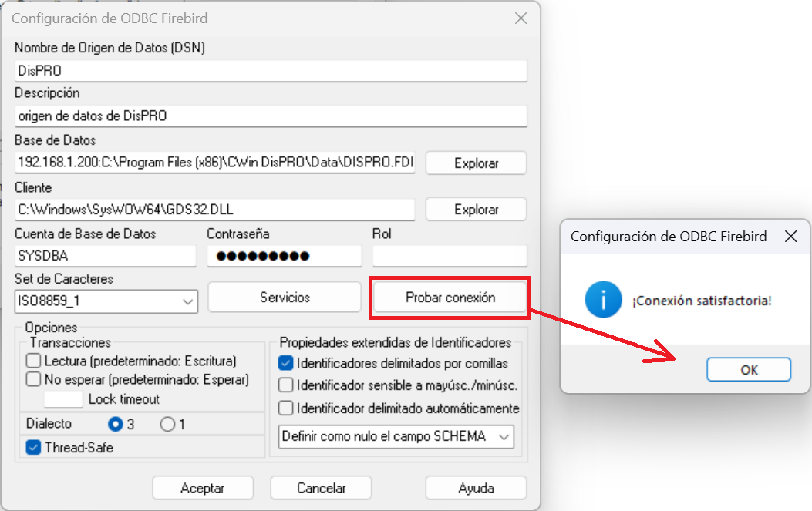Click the Contraseña password field
This screenshot has height=511, width=812.
point(283,255)
